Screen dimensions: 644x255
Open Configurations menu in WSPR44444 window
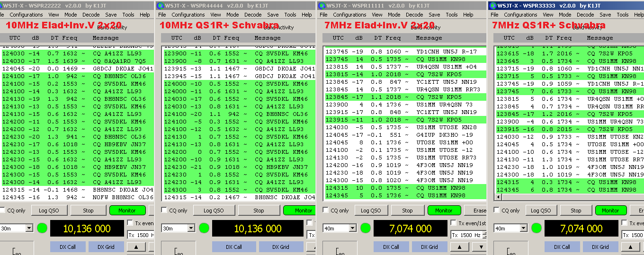[188, 15]
